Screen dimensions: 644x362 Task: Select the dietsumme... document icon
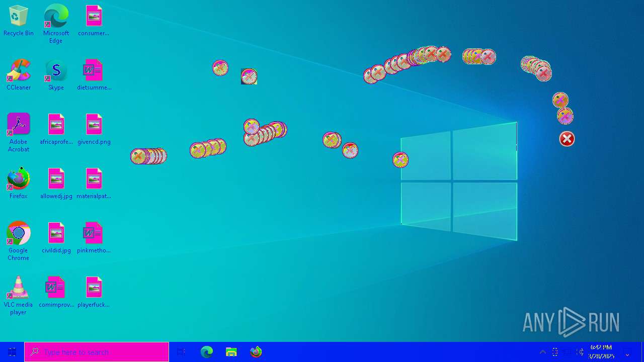pyautogui.click(x=94, y=75)
